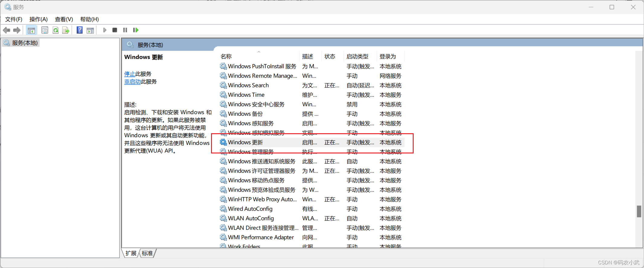Click the Refresh toolbar icon

(x=56, y=30)
